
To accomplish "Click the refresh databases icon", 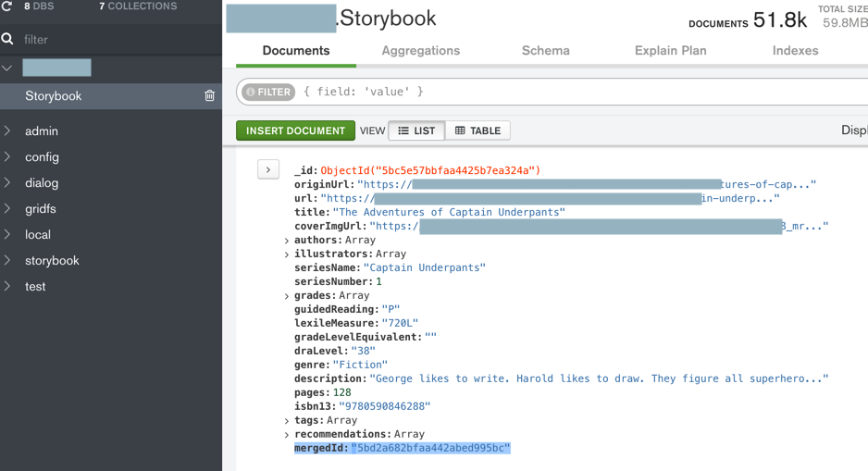I will point(7,6).
